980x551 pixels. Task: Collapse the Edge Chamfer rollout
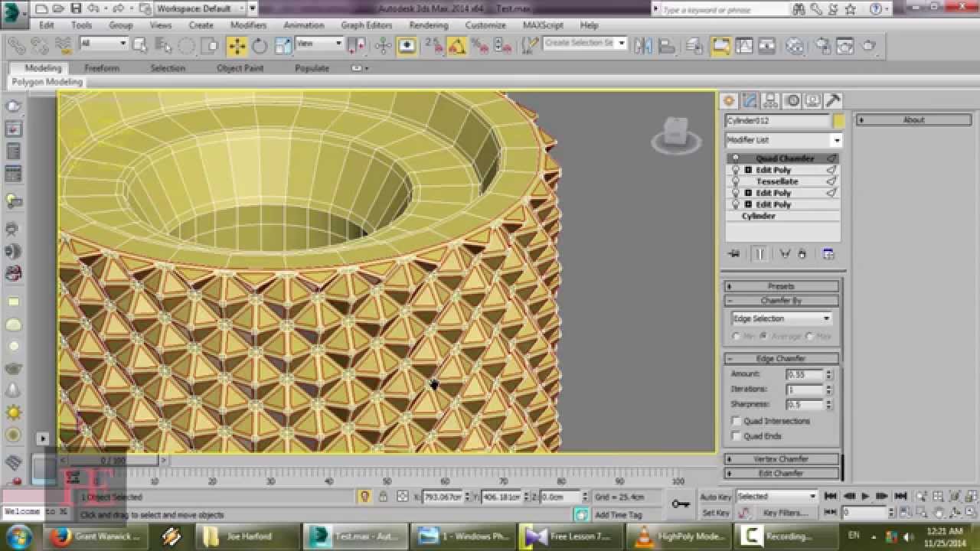click(x=781, y=358)
